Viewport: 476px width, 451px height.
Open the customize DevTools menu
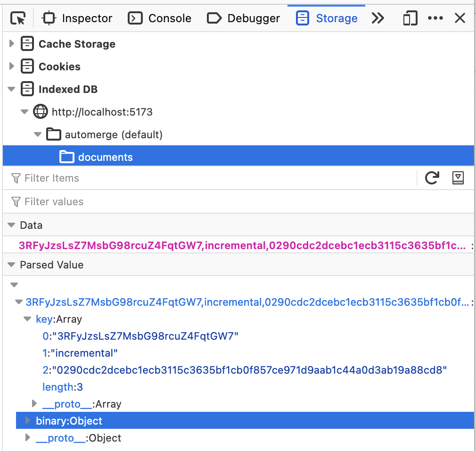click(435, 18)
